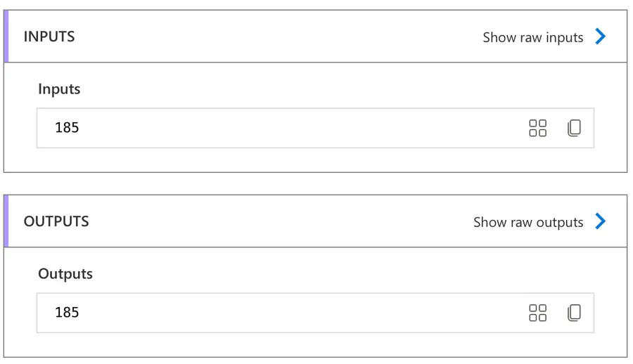633x364 pixels.
Task: Click the purple accent bar beside OUTPUTS
Action: (6, 221)
